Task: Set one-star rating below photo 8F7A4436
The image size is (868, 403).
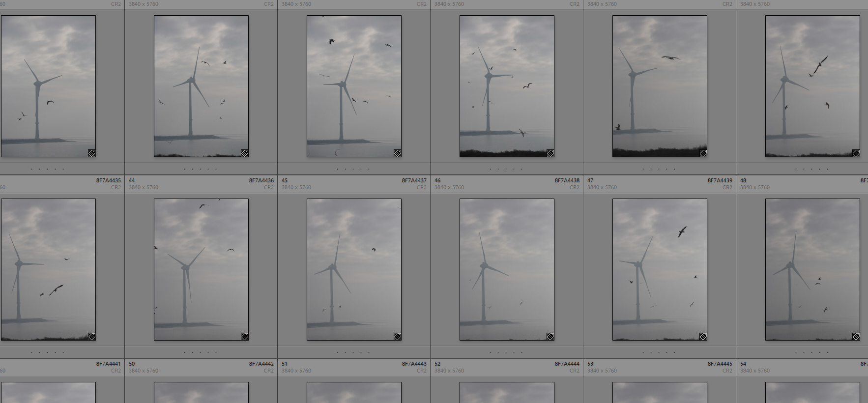Action: pyautogui.click(x=185, y=352)
